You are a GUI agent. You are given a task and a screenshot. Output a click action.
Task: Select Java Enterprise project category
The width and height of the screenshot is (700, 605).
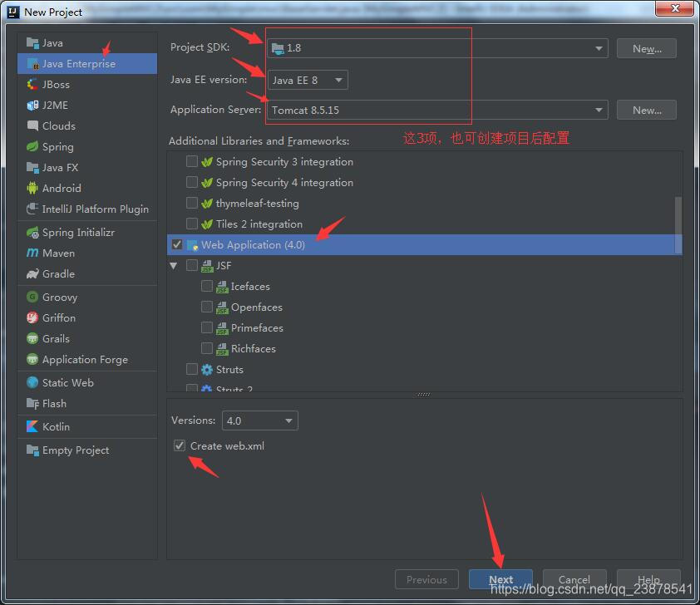coord(87,64)
